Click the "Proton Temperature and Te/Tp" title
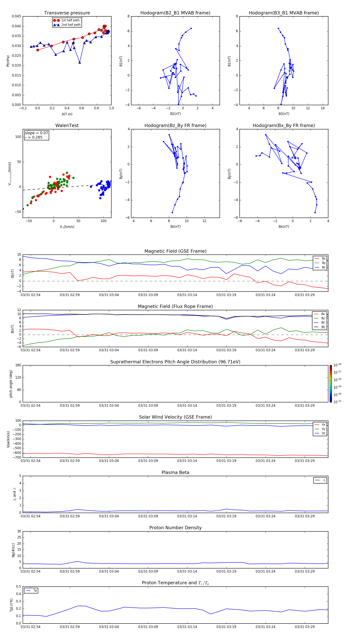This screenshot has height=644, width=351. (x=175, y=583)
